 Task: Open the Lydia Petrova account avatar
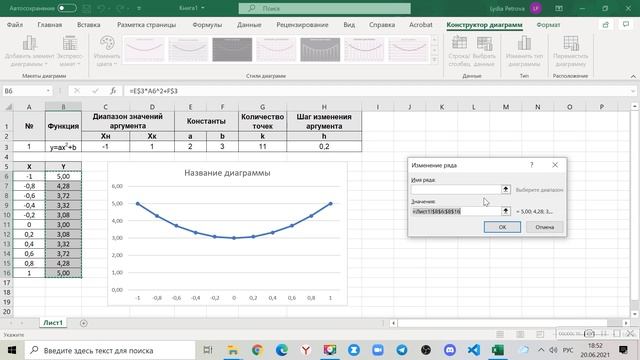point(536,8)
